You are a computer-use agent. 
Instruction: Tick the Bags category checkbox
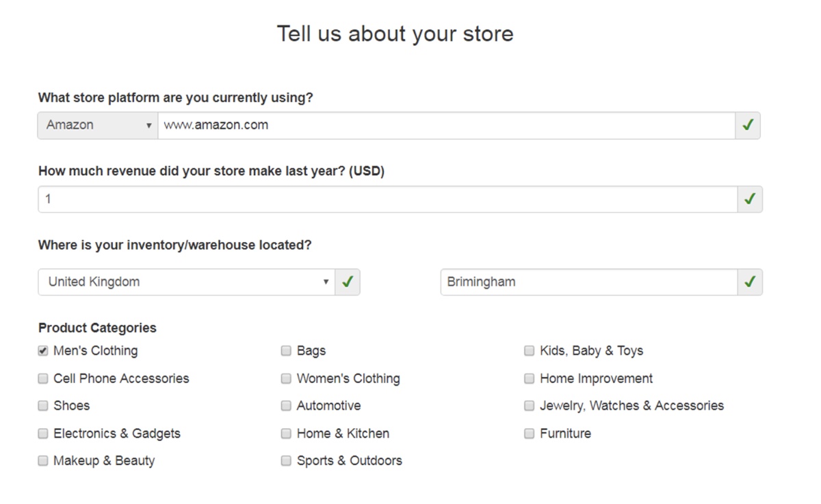pyautogui.click(x=286, y=351)
